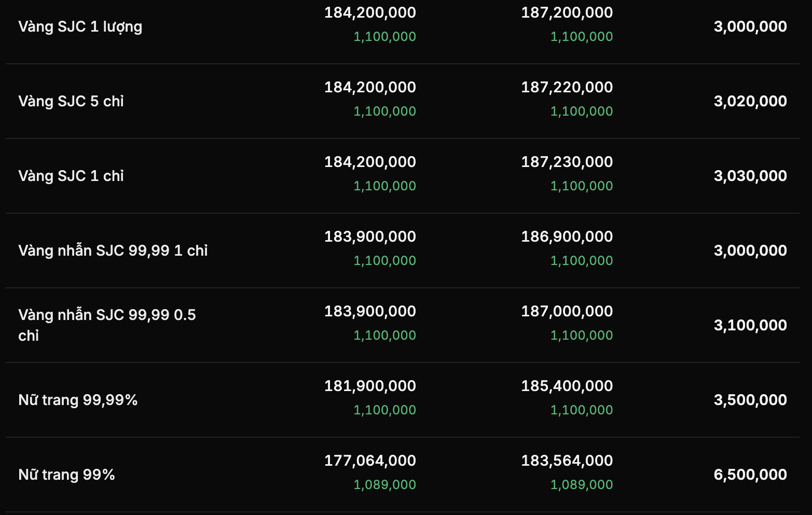This screenshot has width=812, height=515.
Task: Select the 177,064,000 buy price
Action: (x=370, y=461)
